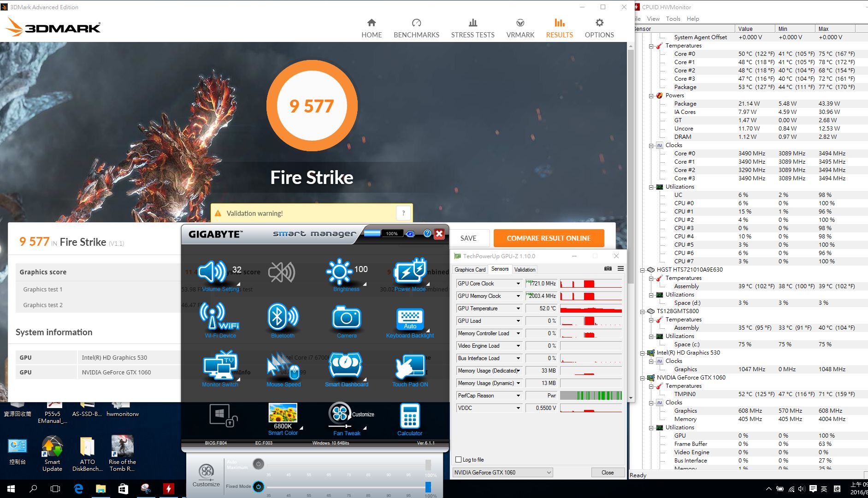Take GPU-Z screenshot with camera icon
This screenshot has width=868, height=498.
[x=608, y=268]
